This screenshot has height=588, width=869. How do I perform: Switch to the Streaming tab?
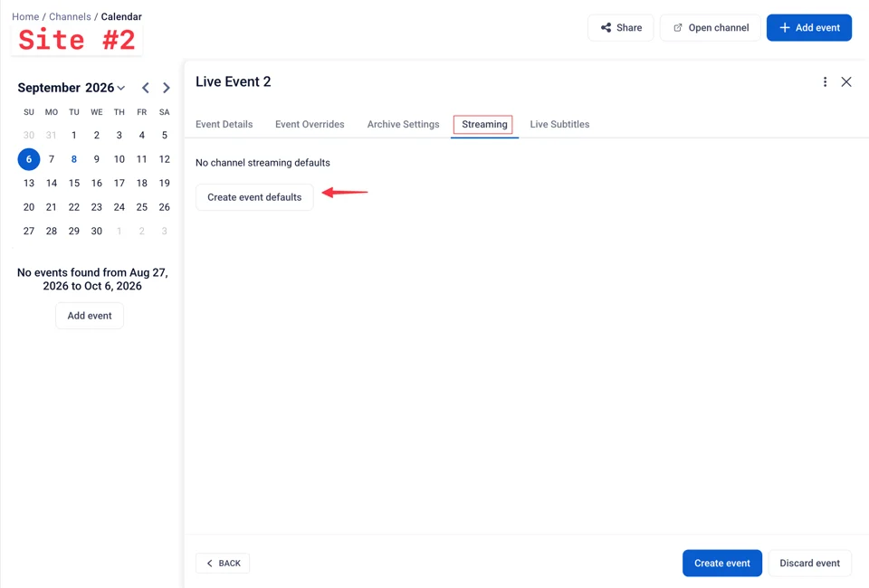[484, 124]
